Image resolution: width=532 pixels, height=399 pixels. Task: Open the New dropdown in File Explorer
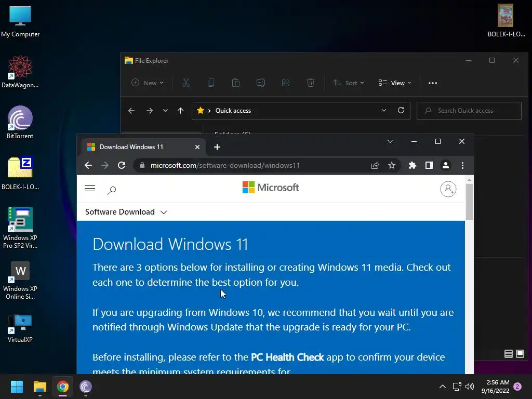148,83
